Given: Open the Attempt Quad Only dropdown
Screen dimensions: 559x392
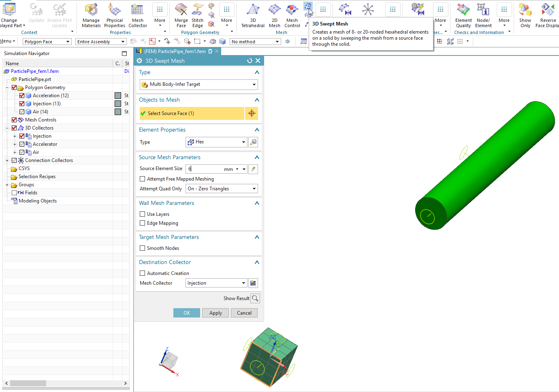Looking at the screenshot, I should tap(222, 189).
